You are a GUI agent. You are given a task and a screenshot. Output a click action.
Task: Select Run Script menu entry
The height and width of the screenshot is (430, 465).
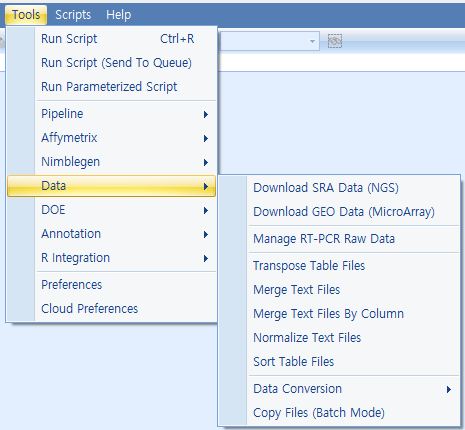click(x=112, y=39)
